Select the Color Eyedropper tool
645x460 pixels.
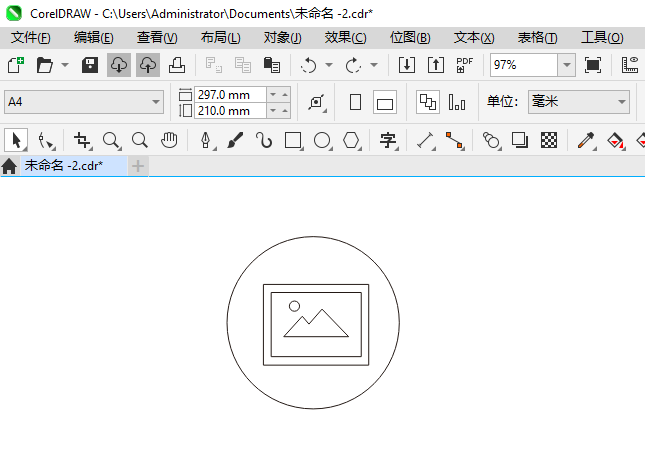586,141
